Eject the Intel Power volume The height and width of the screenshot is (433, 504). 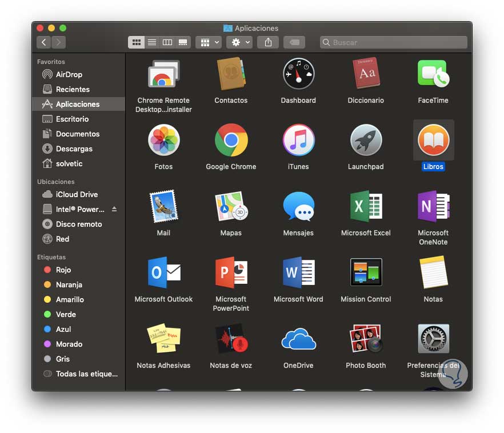[x=114, y=209]
